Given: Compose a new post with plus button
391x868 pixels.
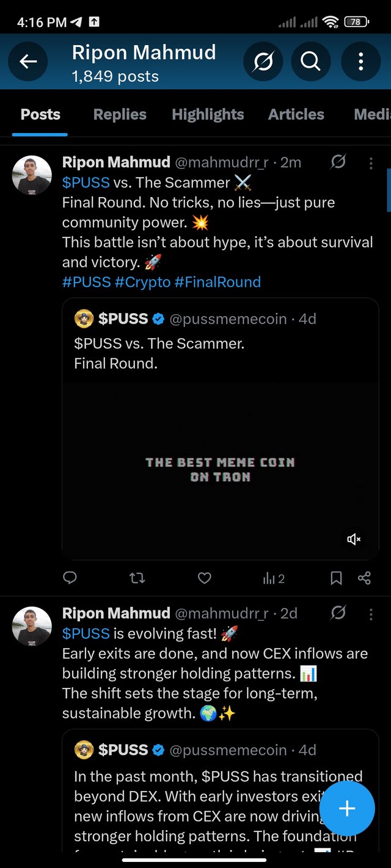Looking at the screenshot, I should point(346,808).
